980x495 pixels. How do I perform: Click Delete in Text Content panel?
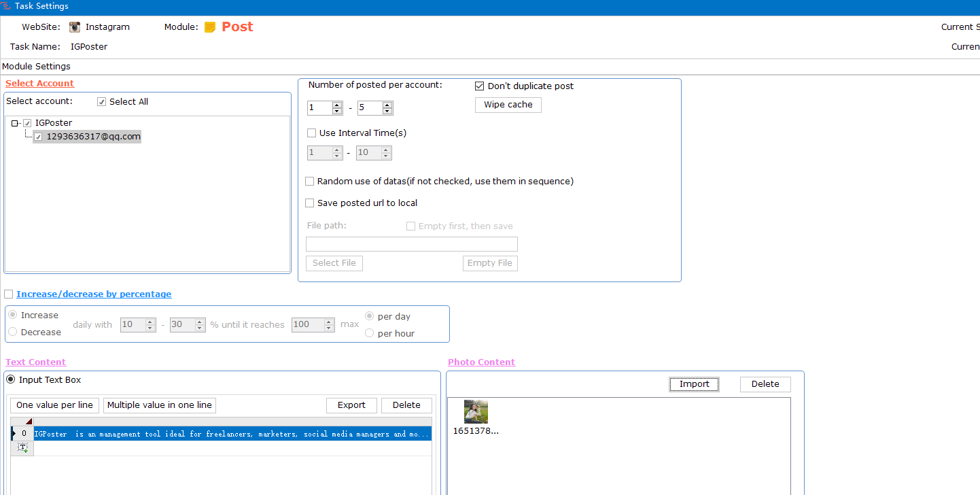(406, 405)
